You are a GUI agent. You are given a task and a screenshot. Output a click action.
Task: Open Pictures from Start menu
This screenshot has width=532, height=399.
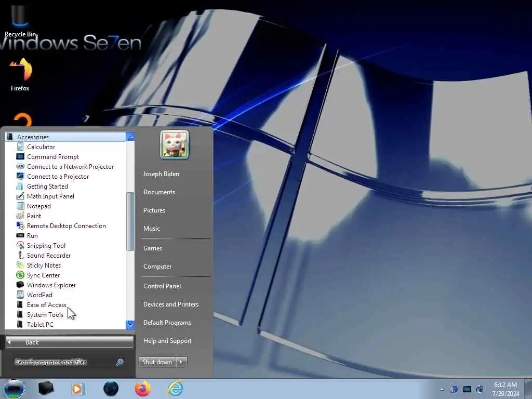click(x=154, y=210)
